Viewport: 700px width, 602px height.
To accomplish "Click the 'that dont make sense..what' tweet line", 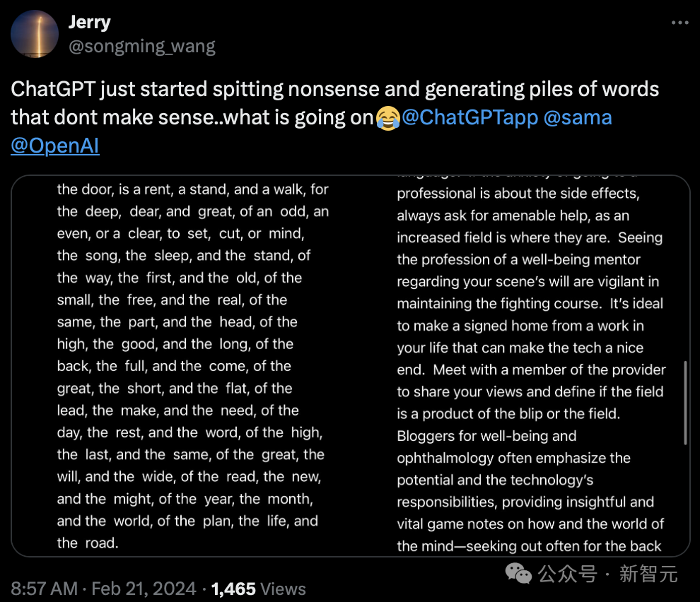I will pyautogui.click(x=142, y=118).
